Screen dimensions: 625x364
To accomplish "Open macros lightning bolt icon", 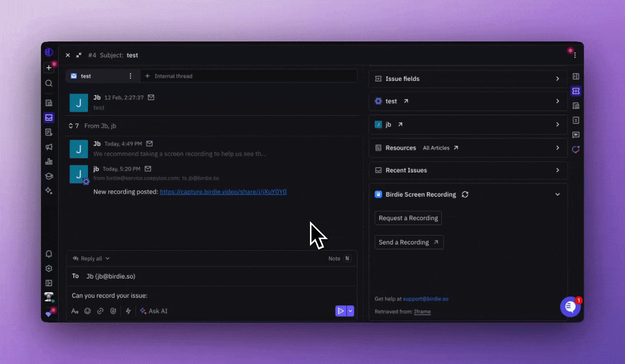I will (x=128, y=311).
